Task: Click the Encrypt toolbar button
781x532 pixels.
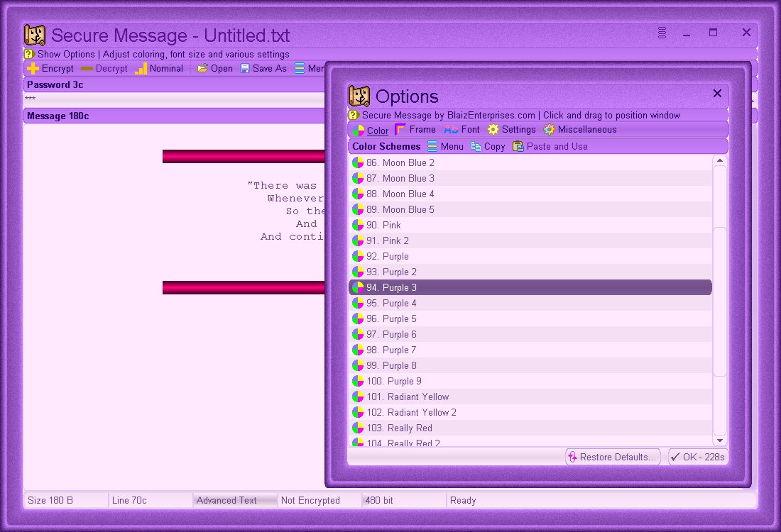Action: click(50, 69)
